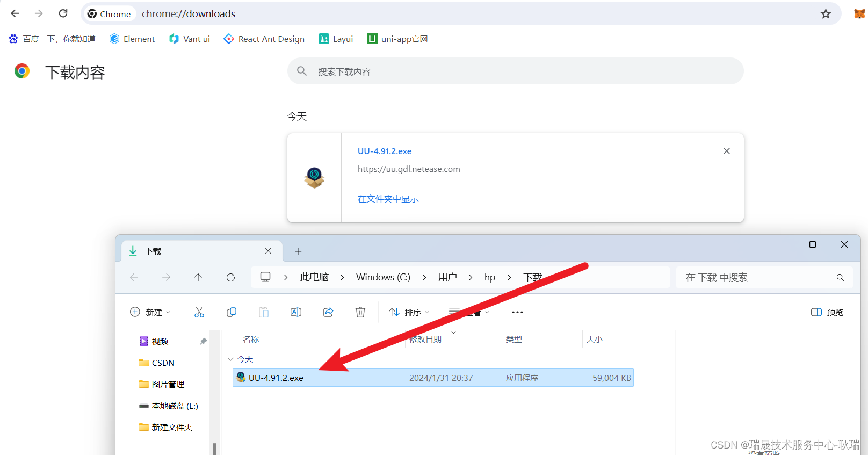
Task: Click the UU installer icon in download card
Action: pyautogui.click(x=314, y=177)
